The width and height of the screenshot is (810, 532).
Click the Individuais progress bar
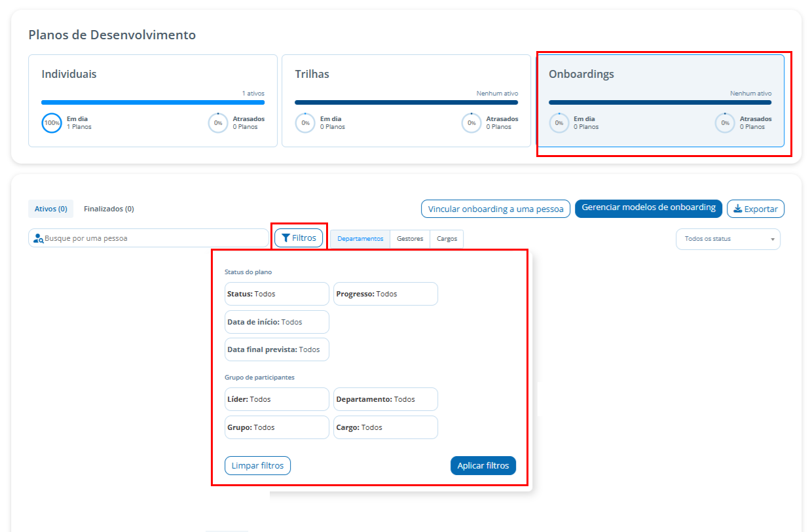(153, 102)
